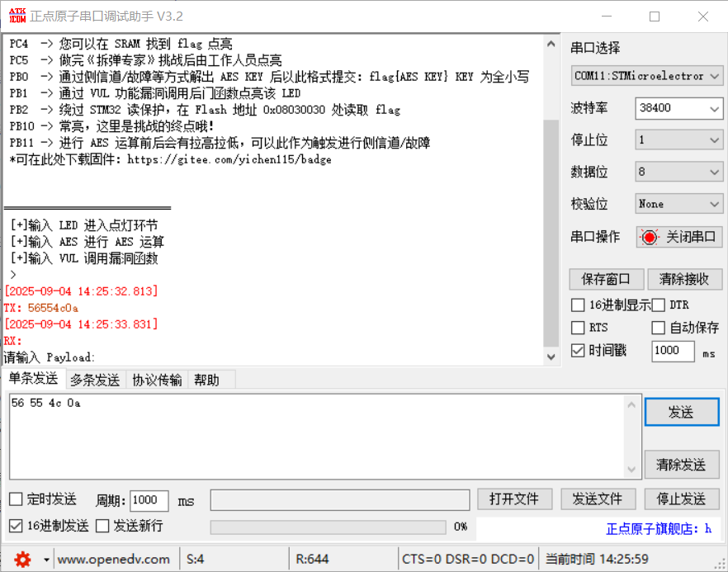
Task: Click the 清除接收 button
Action: (x=685, y=279)
